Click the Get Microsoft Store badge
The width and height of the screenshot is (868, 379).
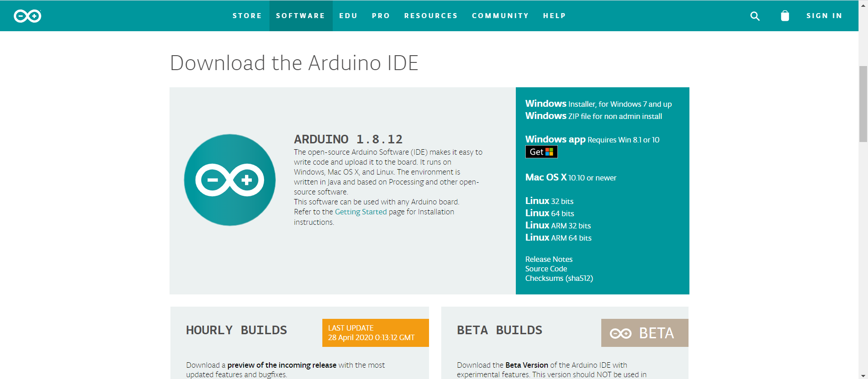point(541,152)
